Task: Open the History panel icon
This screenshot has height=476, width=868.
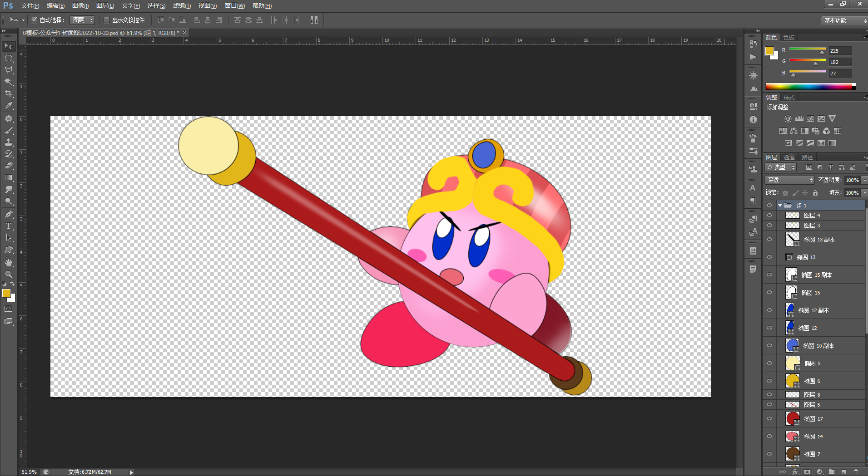Action: [x=753, y=44]
